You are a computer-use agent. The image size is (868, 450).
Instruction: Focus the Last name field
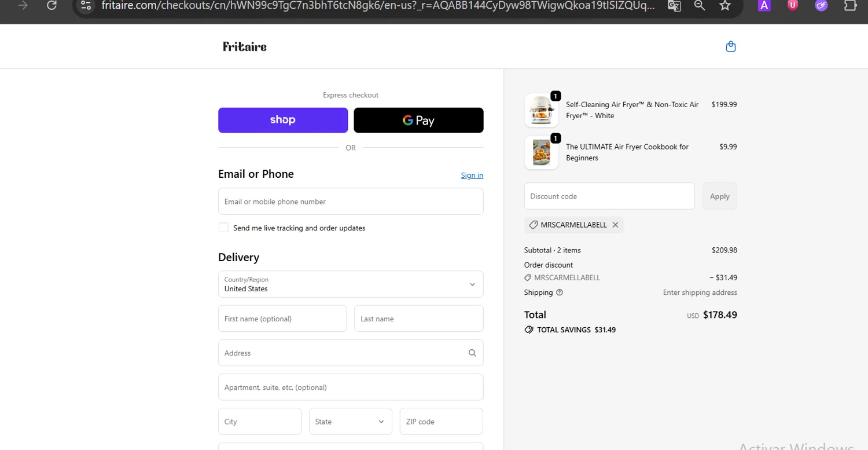click(x=418, y=319)
